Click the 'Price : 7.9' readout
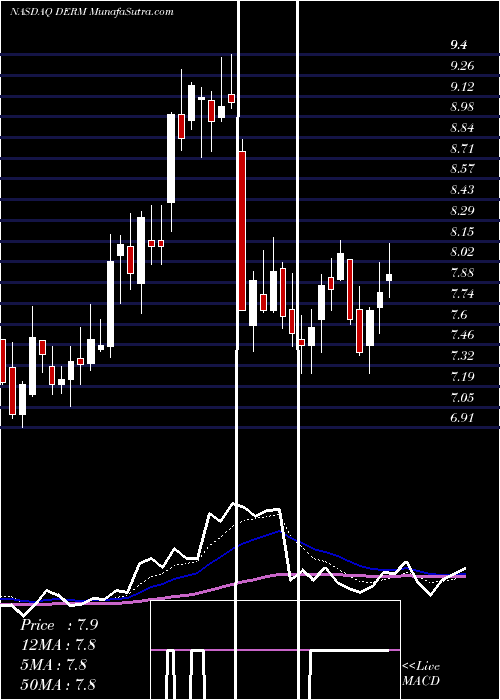This screenshot has width=500, height=700. pos(59,625)
